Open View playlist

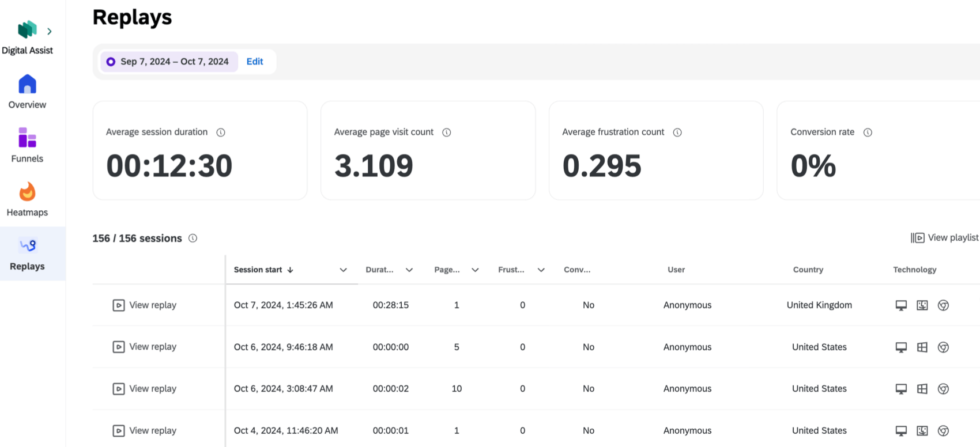[945, 238]
